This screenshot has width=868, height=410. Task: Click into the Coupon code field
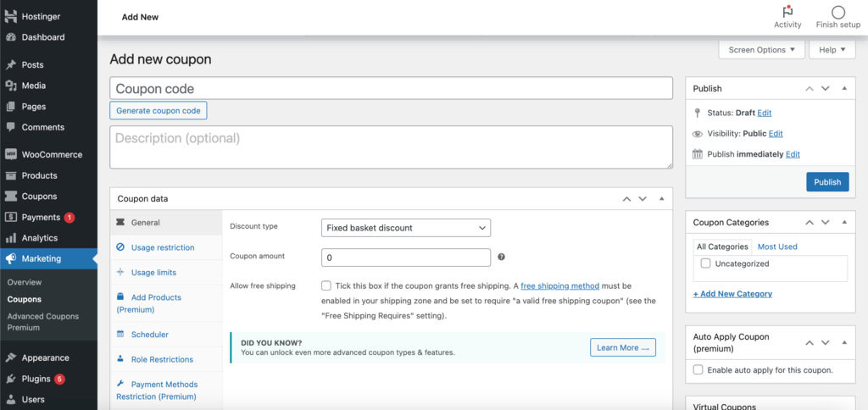pyautogui.click(x=391, y=89)
